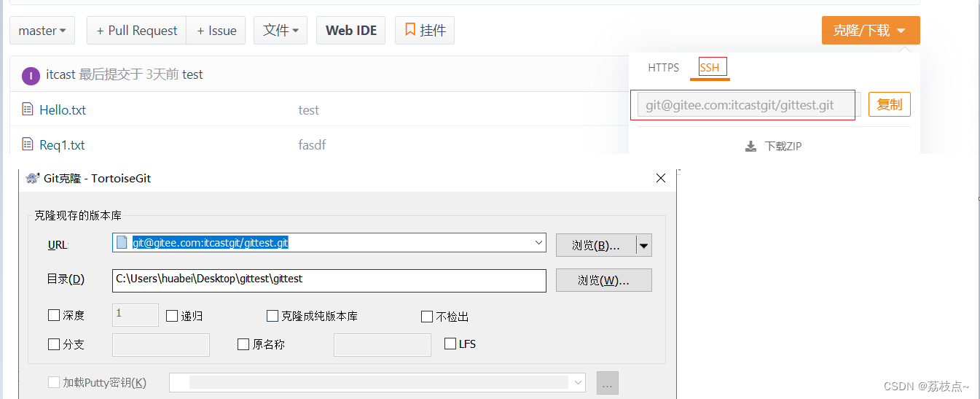The image size is (980, 399).
Task: Enable the 递归 checkbox
Action: (172, 316)
